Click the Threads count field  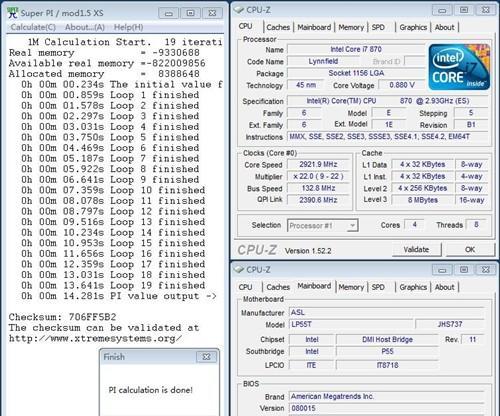pos(476,225)
